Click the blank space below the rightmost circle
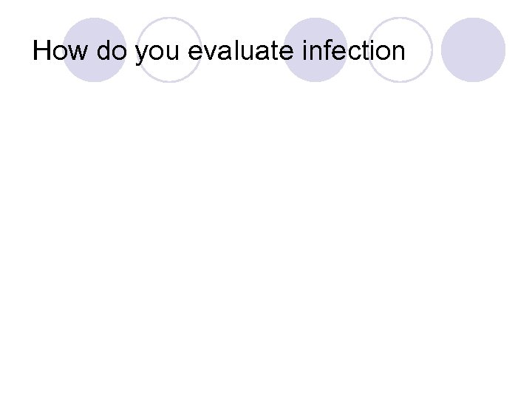The height and width of the screenshot is (399, 532). coord(473,118)
